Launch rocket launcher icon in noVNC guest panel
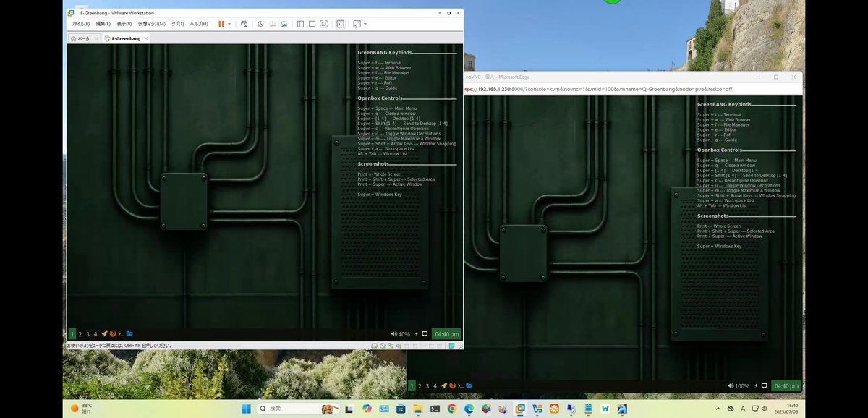The height and width of the screenshot is (418, 868). (444, 386)
